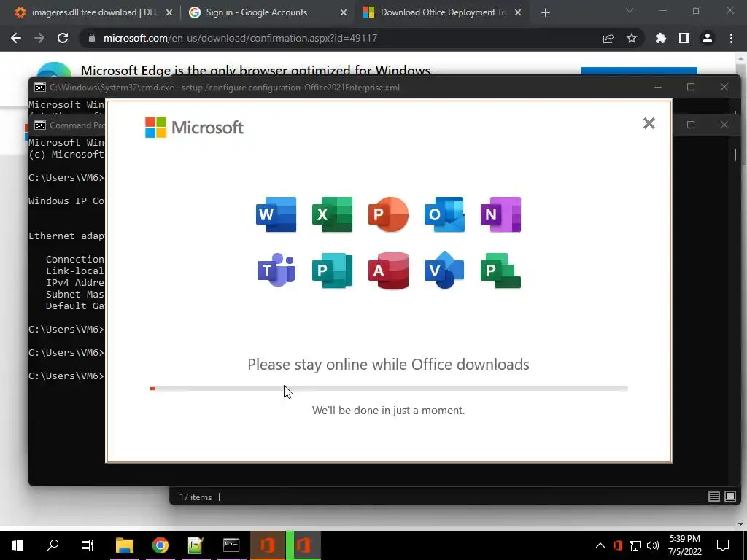Switch File Explorer to details view
The height and width of the screenshot is (560, 747).
pos(713,497)
